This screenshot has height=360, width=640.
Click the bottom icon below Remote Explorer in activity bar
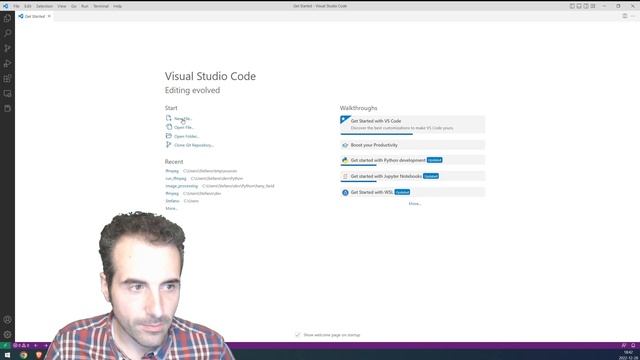(7, 109)
